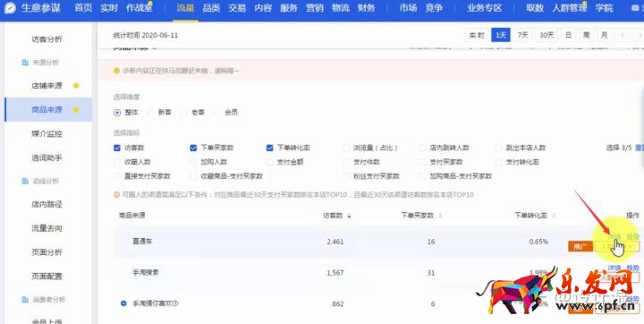Sort by 下单转化率 column arrow
Image resolution: width=644 pixels, height=324 pixels.
(x=554, y=216)
